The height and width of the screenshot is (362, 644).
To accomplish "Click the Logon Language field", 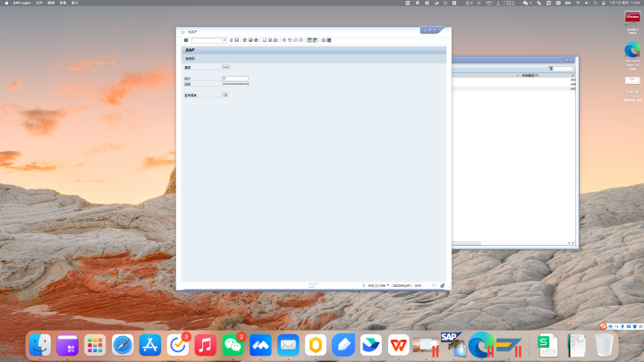I will coord(225,95).
